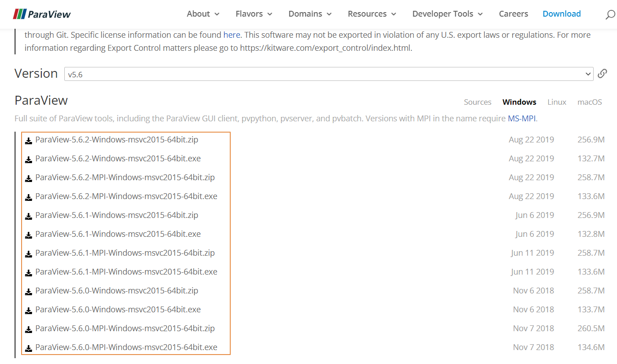The height and width of the screenshot is (364, 617).
Task: Open the Version v5.6 dropdown
Action: 329,74
